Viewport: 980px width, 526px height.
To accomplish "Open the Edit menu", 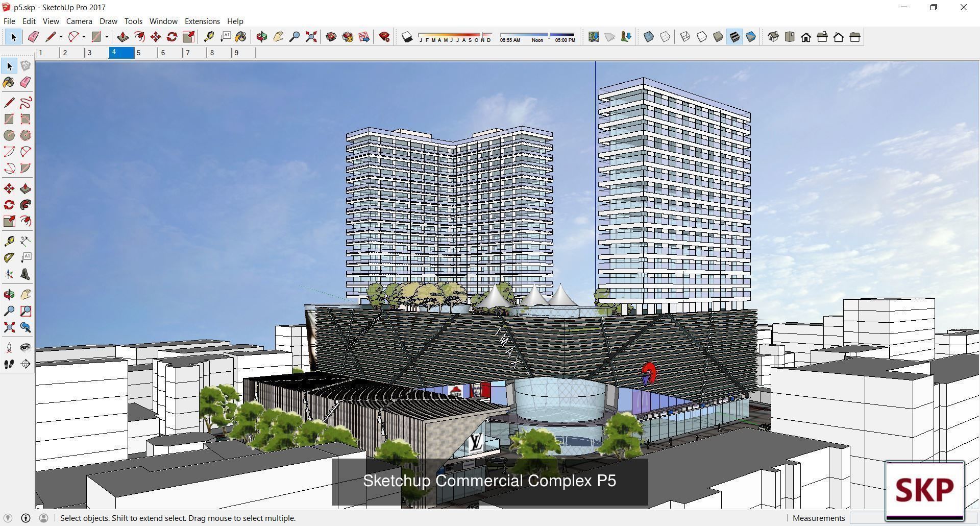I will click(29, 21).
